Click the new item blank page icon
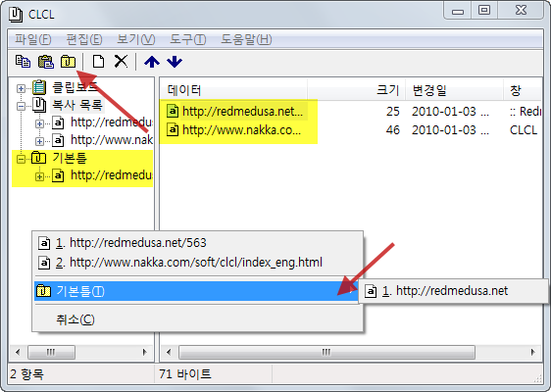 [x=98, y=62]
